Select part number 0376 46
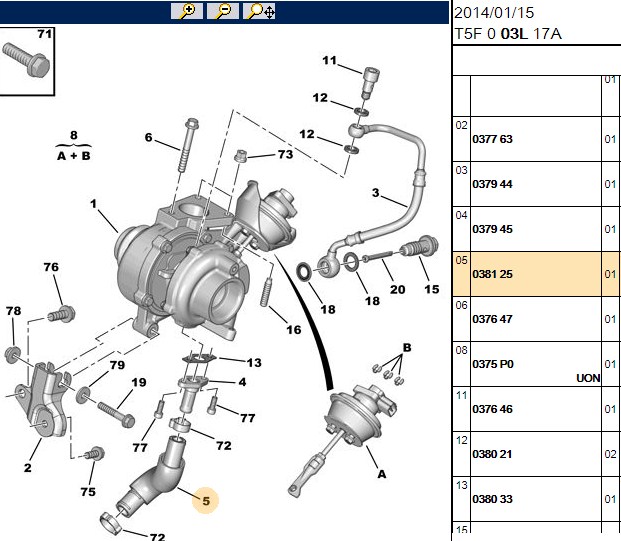 coord(492,409)
